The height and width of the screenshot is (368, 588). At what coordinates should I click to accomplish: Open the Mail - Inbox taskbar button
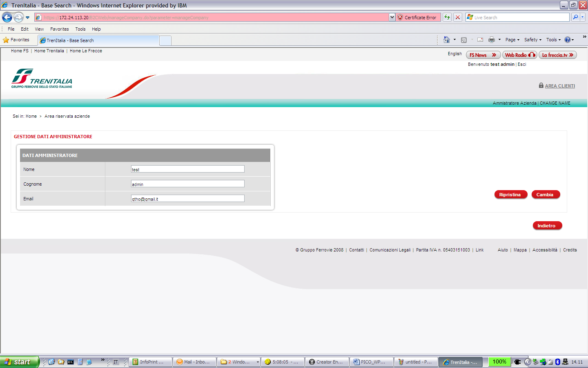click(x=194, y=362)
